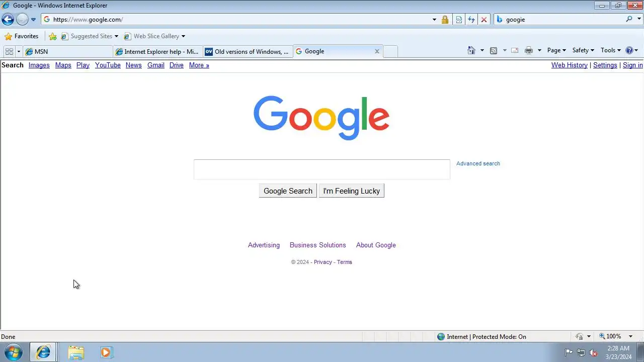The image size is (644, 362).
Task: Click the Google search text box
Action: pyautogui.click(x=322, y=169)
